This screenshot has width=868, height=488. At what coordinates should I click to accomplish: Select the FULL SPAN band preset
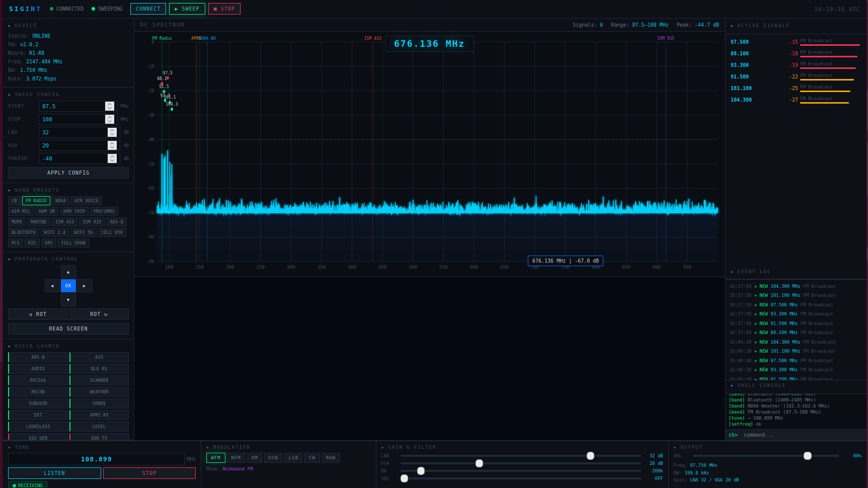pos(73,243)
